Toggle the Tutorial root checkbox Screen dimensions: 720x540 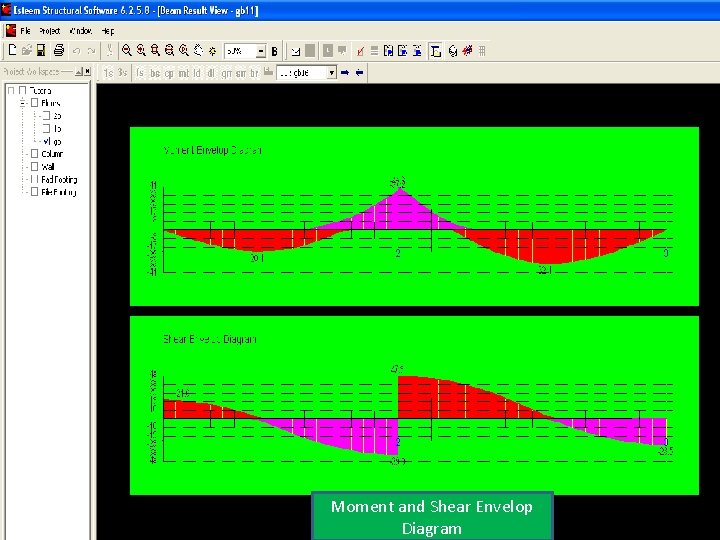point(22,90)
